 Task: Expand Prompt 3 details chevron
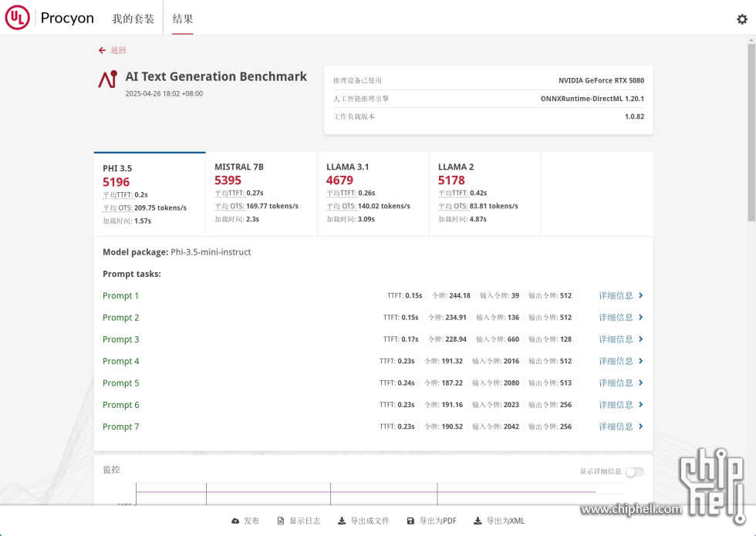tap(641, 339)
